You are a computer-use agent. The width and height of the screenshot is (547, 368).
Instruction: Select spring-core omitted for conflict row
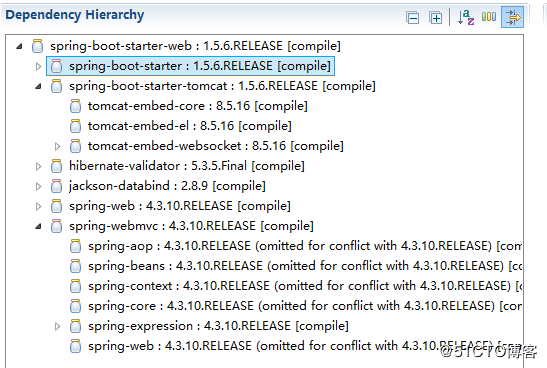pos(305,306)
